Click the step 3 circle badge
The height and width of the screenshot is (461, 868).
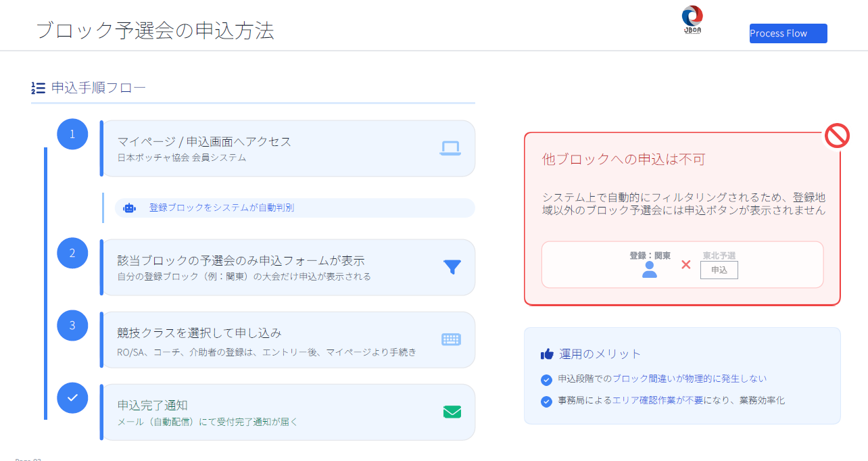72,326
